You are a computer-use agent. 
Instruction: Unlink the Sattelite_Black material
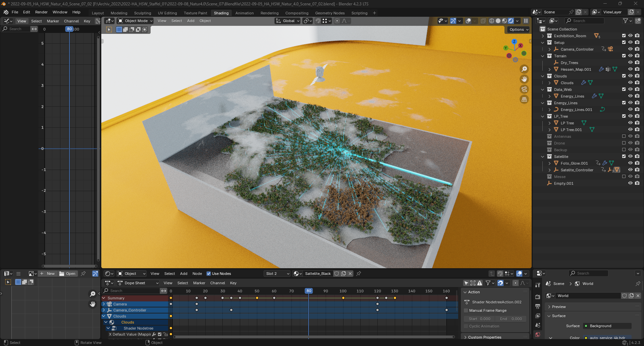tap(350, 274)
